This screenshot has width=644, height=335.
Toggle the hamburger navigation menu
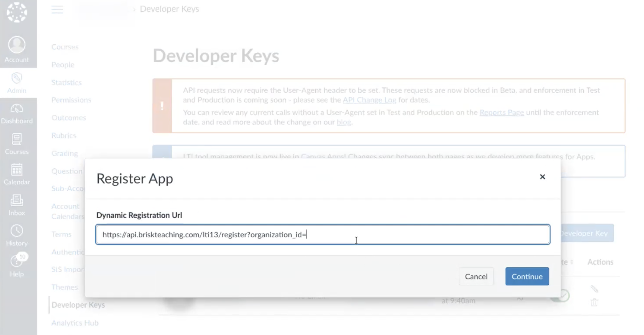point(57,9)
